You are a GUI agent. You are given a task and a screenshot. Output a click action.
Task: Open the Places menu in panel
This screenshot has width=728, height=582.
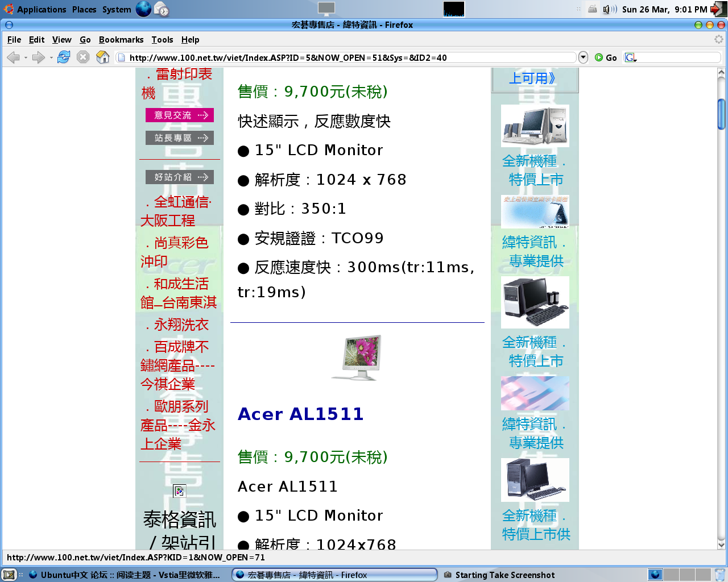pyautogui.click(x=84, y=9)
